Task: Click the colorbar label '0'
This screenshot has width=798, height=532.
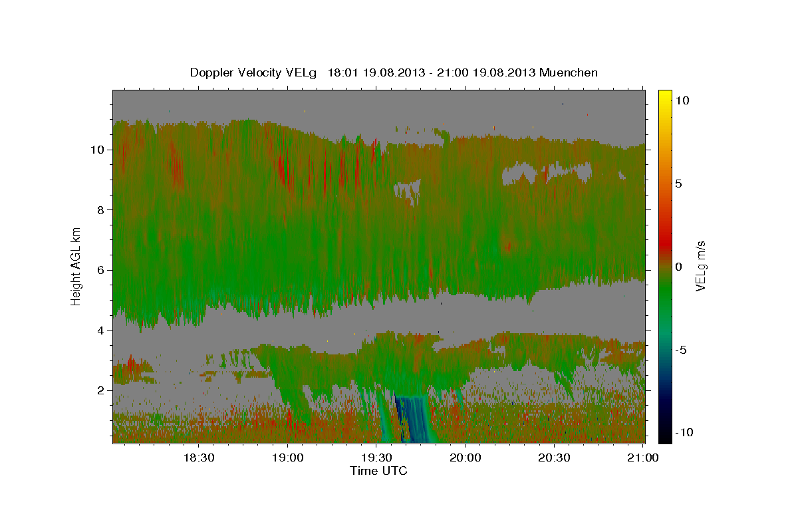Action: [x=678, y=267]
